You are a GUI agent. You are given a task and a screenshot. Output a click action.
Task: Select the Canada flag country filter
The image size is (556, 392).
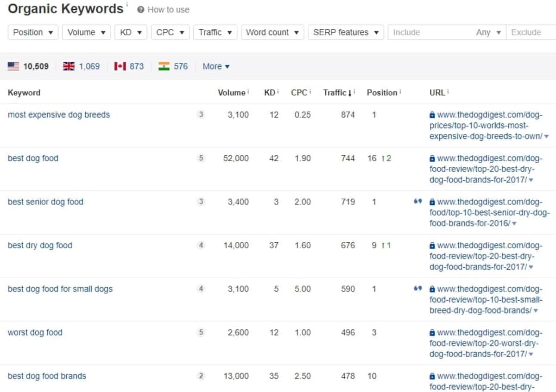(x=120, y=66)
